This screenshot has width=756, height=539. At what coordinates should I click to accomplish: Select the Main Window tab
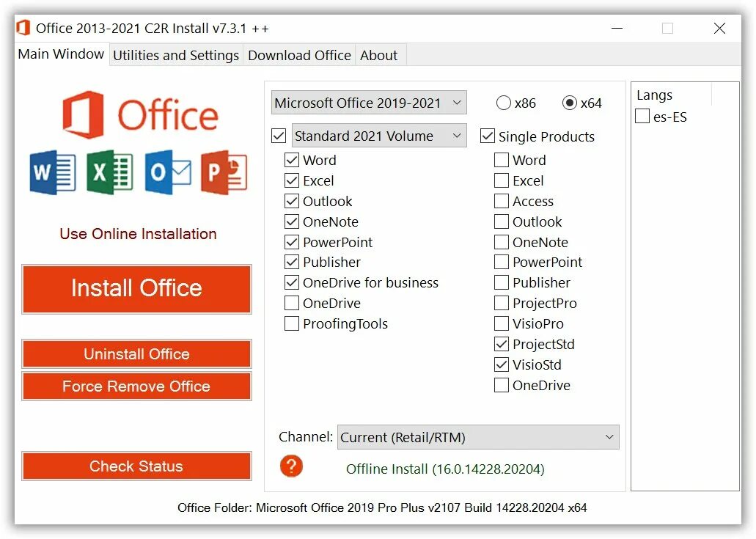[62, 54]
